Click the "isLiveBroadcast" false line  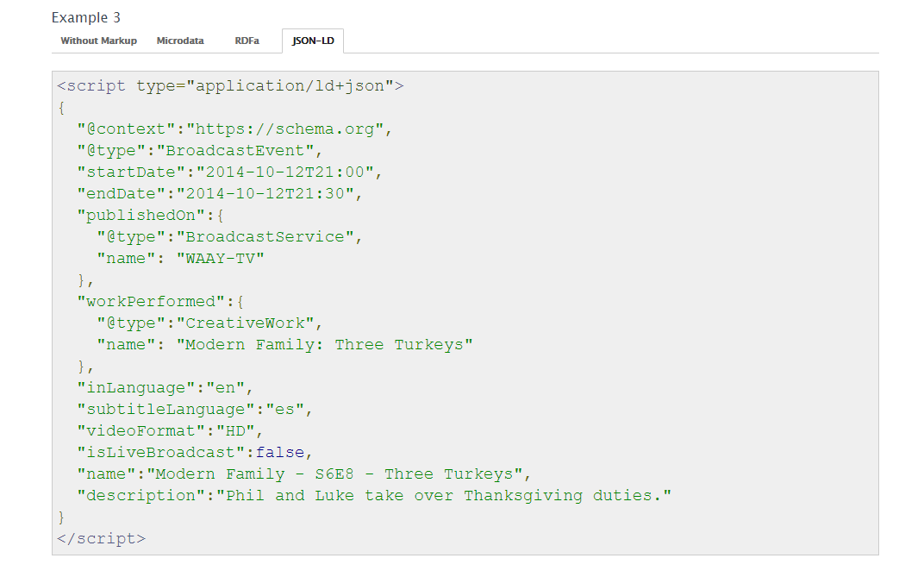coord(195,453)
